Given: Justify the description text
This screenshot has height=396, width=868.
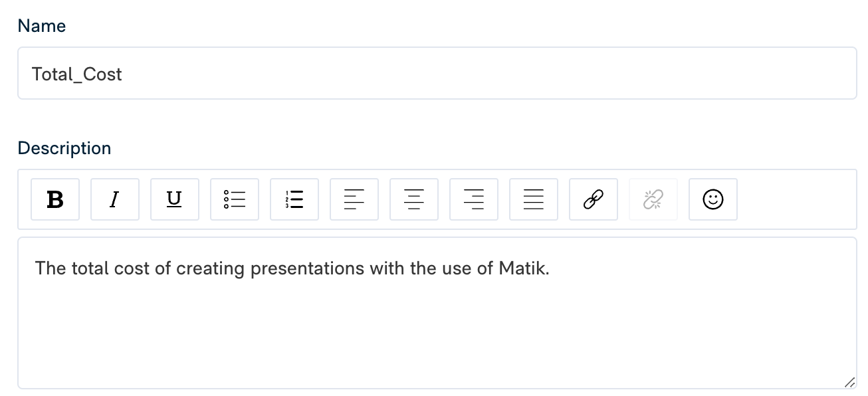Looking at the screenshot, I should point(534,199).
